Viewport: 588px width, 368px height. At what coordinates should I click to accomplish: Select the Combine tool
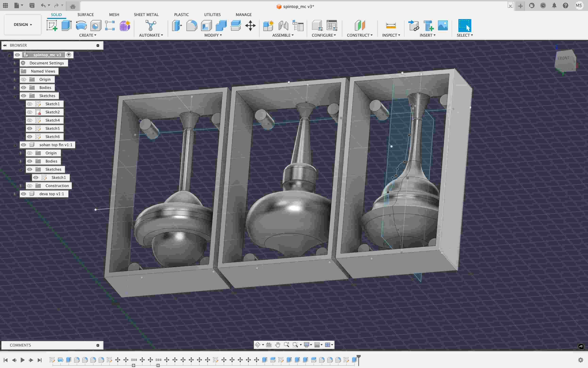click(x=221, y=25)
